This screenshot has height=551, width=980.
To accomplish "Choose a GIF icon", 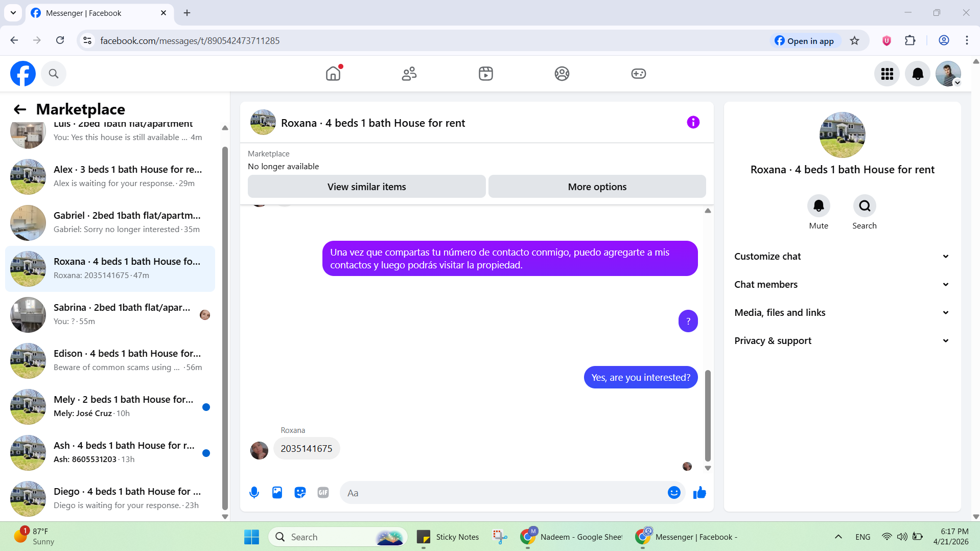I will 323,493.
